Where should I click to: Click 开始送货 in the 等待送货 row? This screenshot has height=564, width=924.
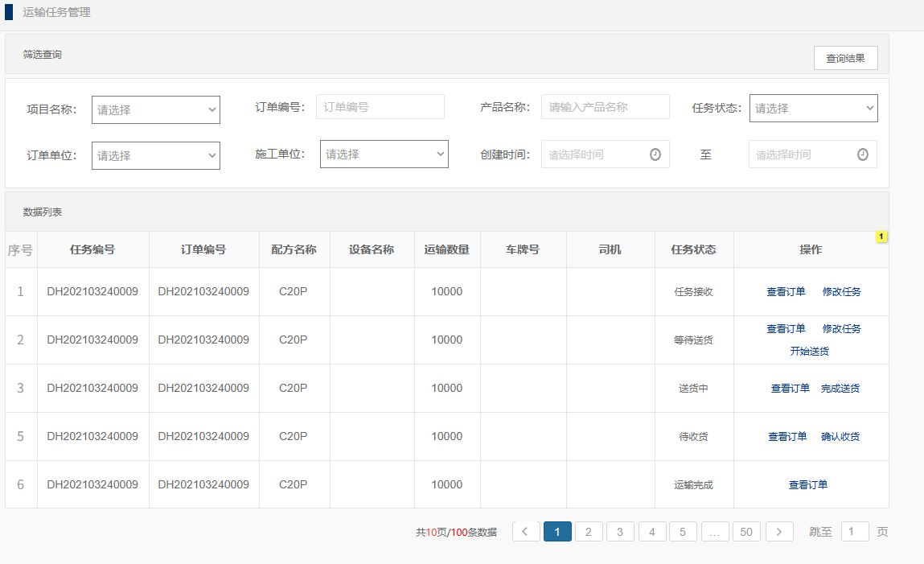pos(809,352)
